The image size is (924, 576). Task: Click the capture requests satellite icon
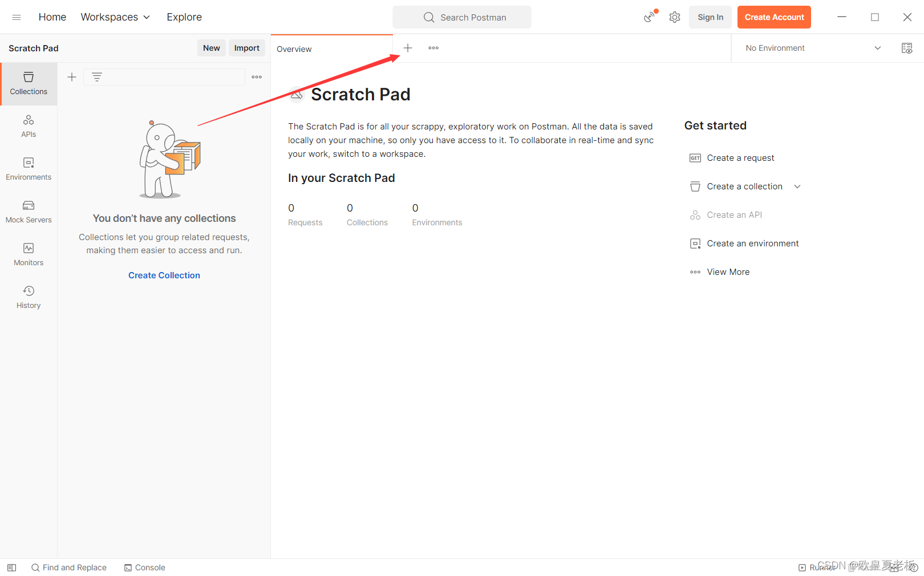coord(649,17)
